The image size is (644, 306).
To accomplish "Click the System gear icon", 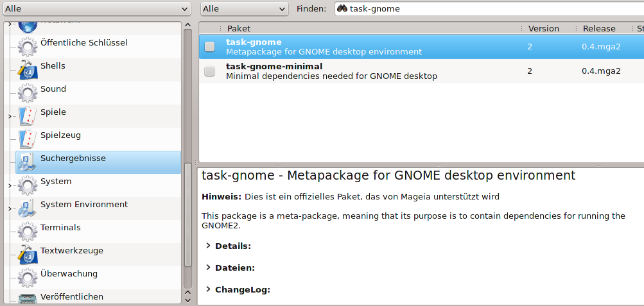I will pyautogui.click(x=28, y=185).
